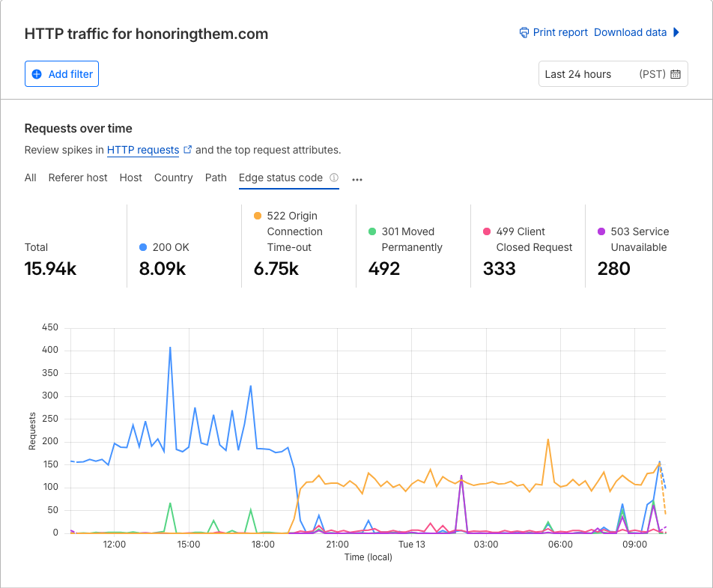Switch to the Referer host tab
Viewport: 713px width, 588px height.
point(78,178)
